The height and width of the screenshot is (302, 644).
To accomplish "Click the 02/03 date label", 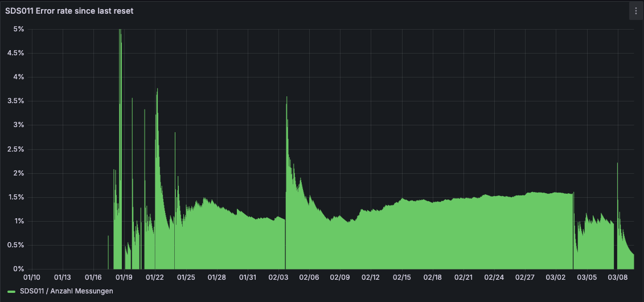I will point(278,277).
